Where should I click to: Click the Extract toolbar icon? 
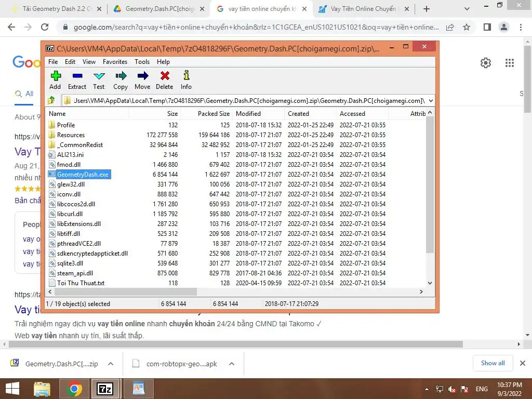(77, 76)
